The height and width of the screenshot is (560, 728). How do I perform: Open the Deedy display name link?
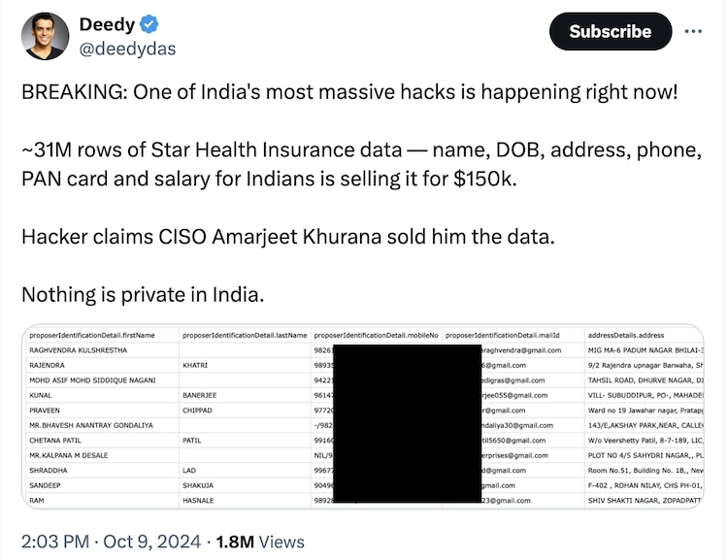tap(107, 24)
